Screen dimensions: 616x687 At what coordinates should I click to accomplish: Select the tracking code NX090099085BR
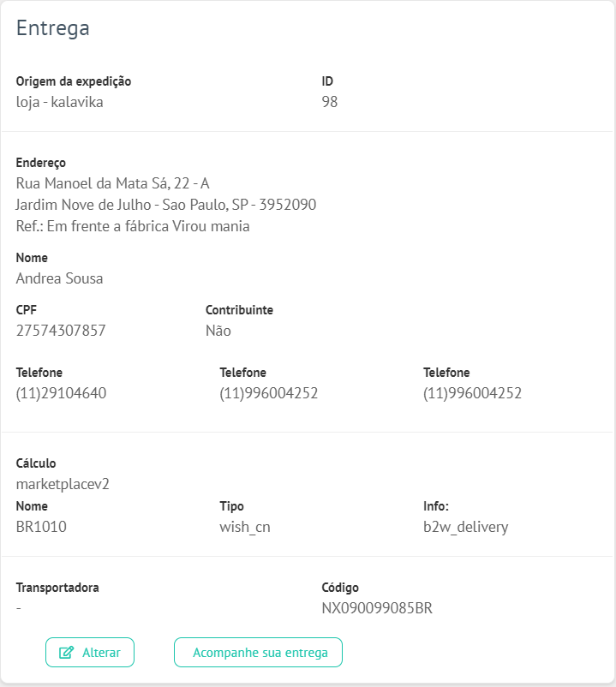click(377, 608)
